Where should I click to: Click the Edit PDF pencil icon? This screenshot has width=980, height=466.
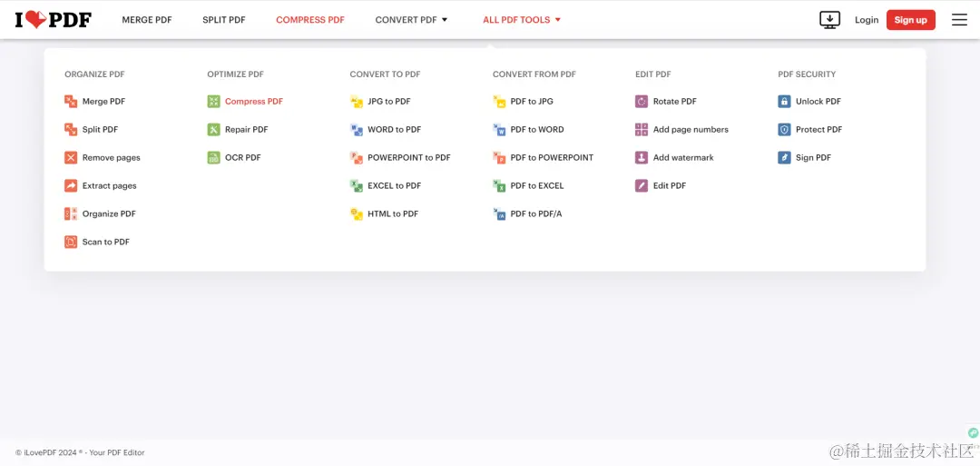(x=642, y=186)
